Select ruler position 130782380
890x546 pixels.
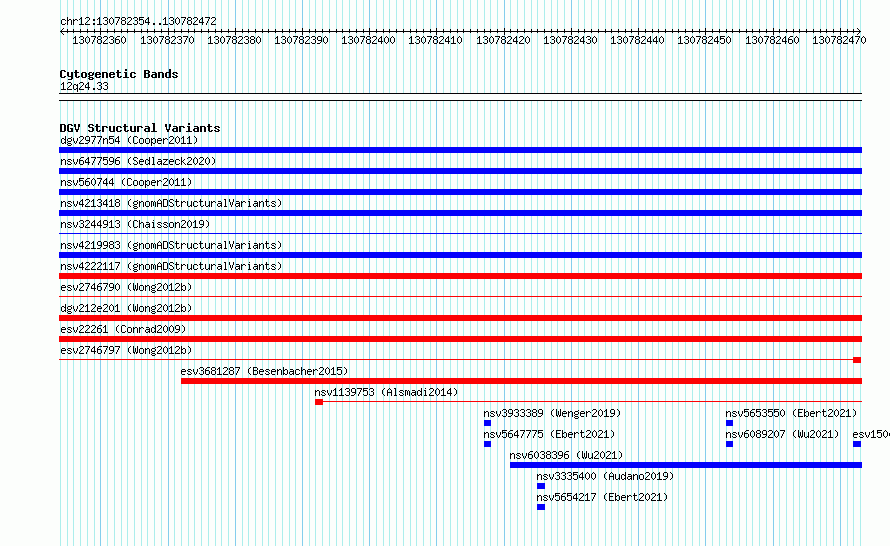[x=234, y=40]
